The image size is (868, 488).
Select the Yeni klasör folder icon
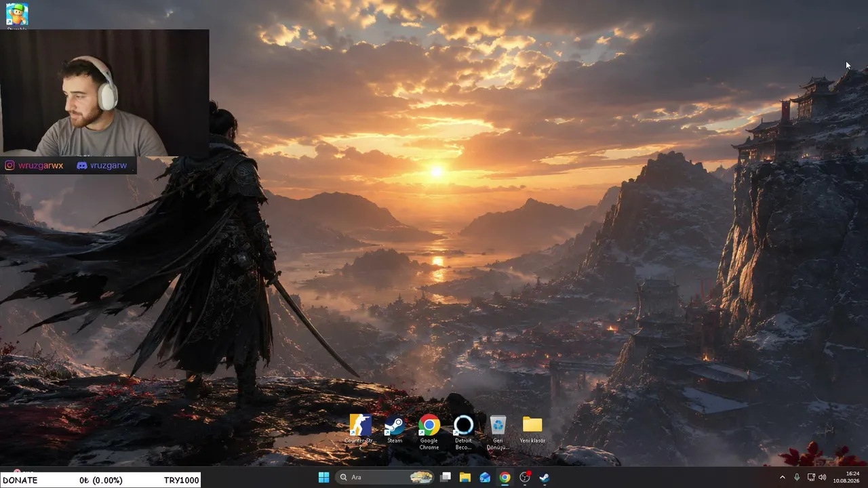[532, 430]
